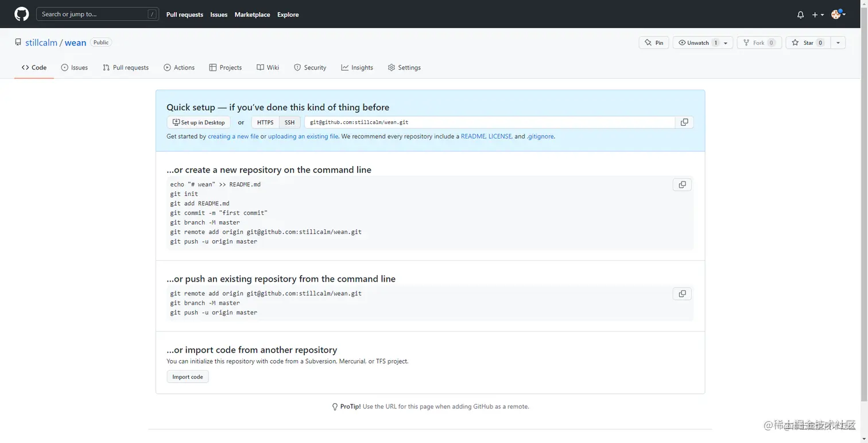Image resolution: width=868 pixels, height=443 pixels.
Task: Follow the LICENSE link
Action: pyautogui.click(x=500, y=137)
